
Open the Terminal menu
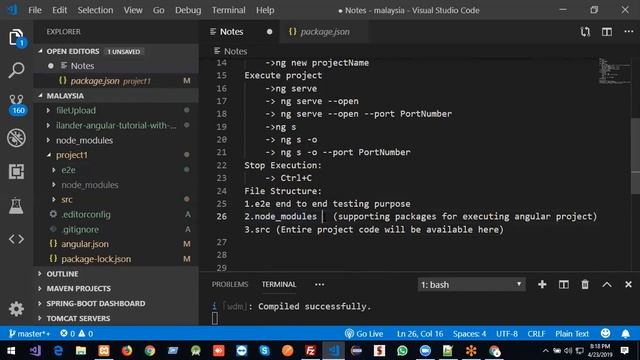click(229, 10)
